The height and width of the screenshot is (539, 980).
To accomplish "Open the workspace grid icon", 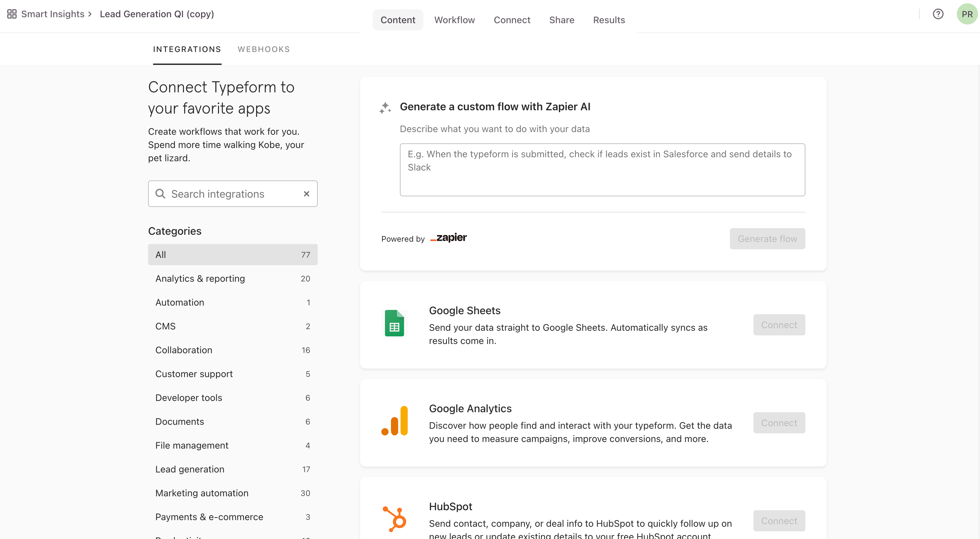I will click(x=12, y=14).
